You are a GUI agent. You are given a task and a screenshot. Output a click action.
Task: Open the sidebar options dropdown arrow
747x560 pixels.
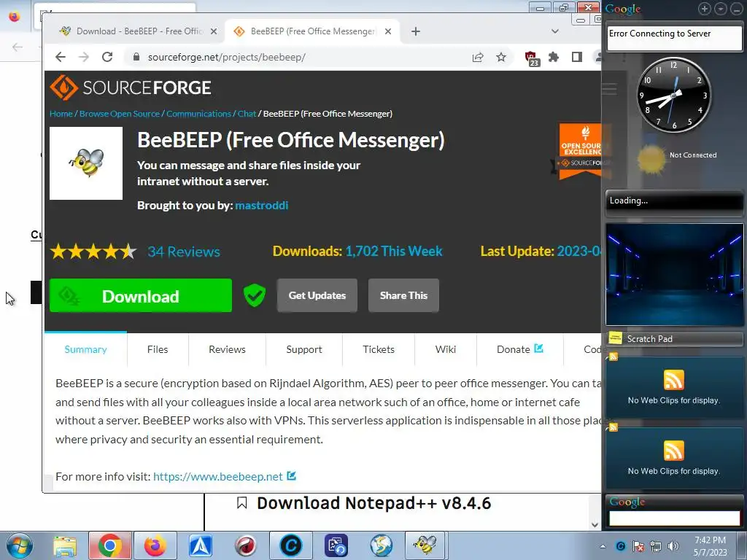pyautogui.click(x=720, y=9)
